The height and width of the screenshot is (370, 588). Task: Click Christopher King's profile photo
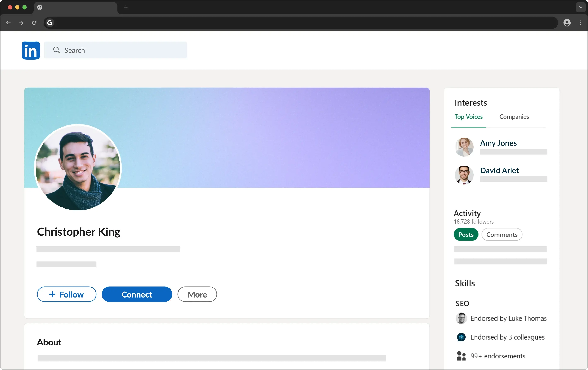click(x=78, y=167)
